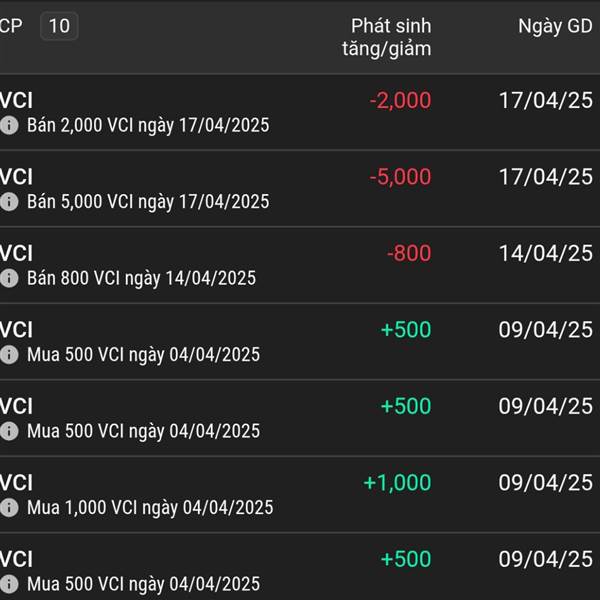The image size is (600, 600).
Task: Select the +1,000 amount entry
Action: 397,483
